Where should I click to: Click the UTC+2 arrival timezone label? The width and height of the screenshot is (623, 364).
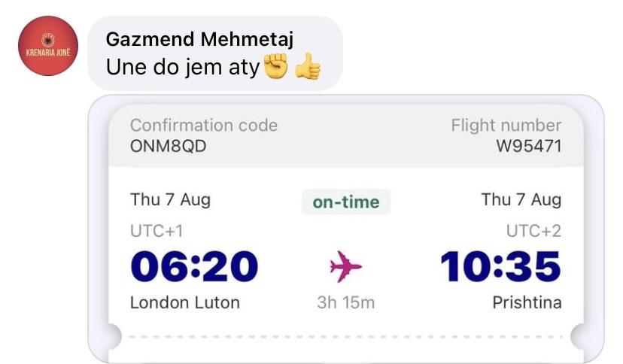(533, 231)
